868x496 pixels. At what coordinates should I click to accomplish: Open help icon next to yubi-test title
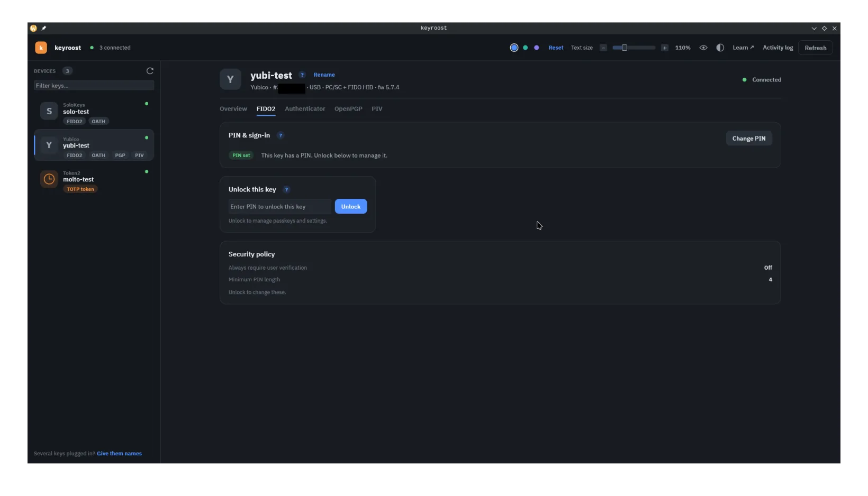pos(302,75)
